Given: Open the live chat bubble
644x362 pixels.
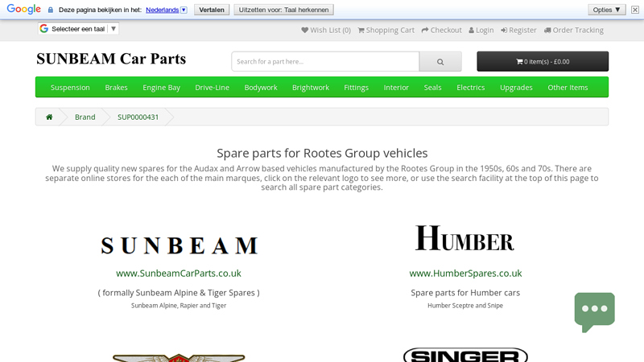Looking at the screenshot, I should click(x=594, y=312).
